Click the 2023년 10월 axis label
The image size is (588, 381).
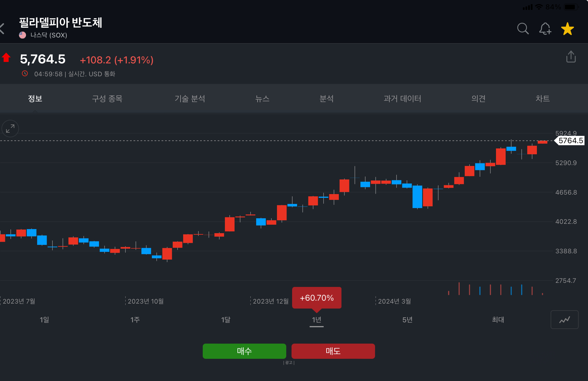[145, 301]
